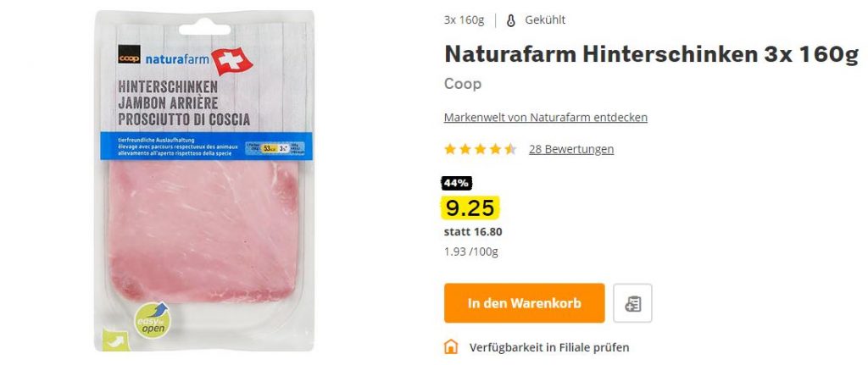Click the Swiss flag on packaging
Image resolution: width=868 pixels, height=365 pixels.
pyautogui.click(x=231, y=61)
